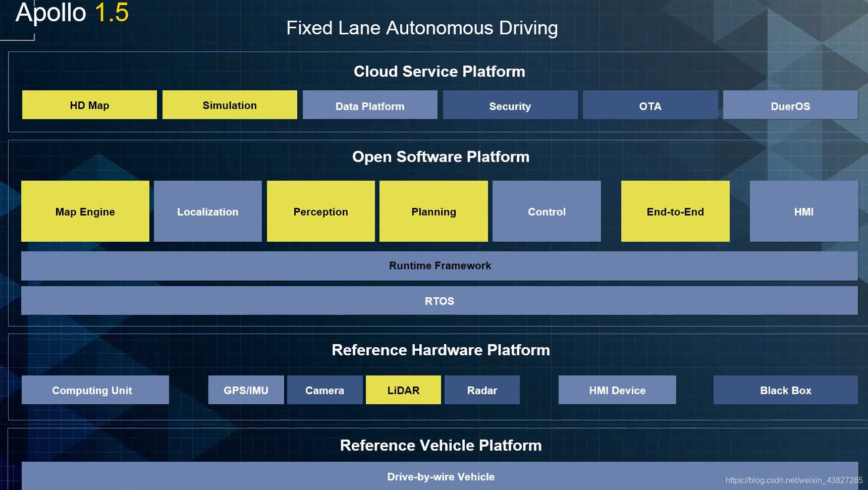
Task: Click the Reference Vehicle Platform heading
Action: click(x=441, y=446)
